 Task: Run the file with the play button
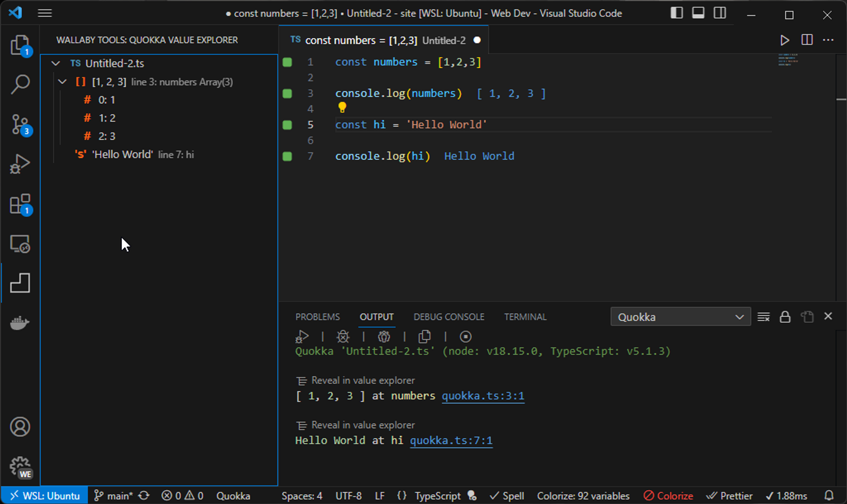click(x=784, y=40)
